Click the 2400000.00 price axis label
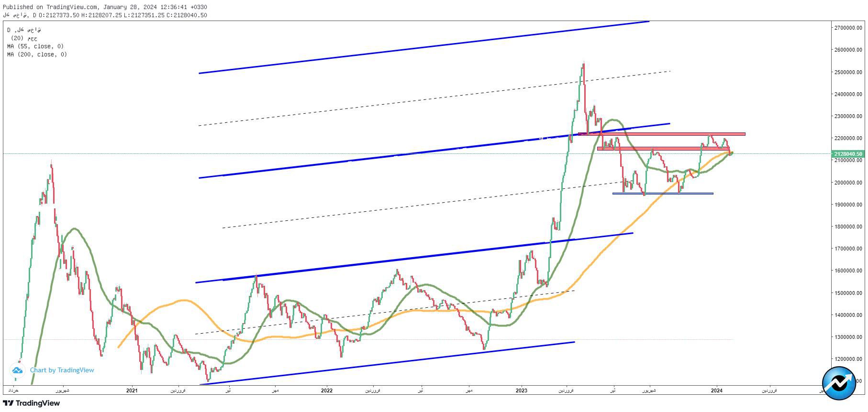Screen dimensions: 868x412 coord(848,94)
